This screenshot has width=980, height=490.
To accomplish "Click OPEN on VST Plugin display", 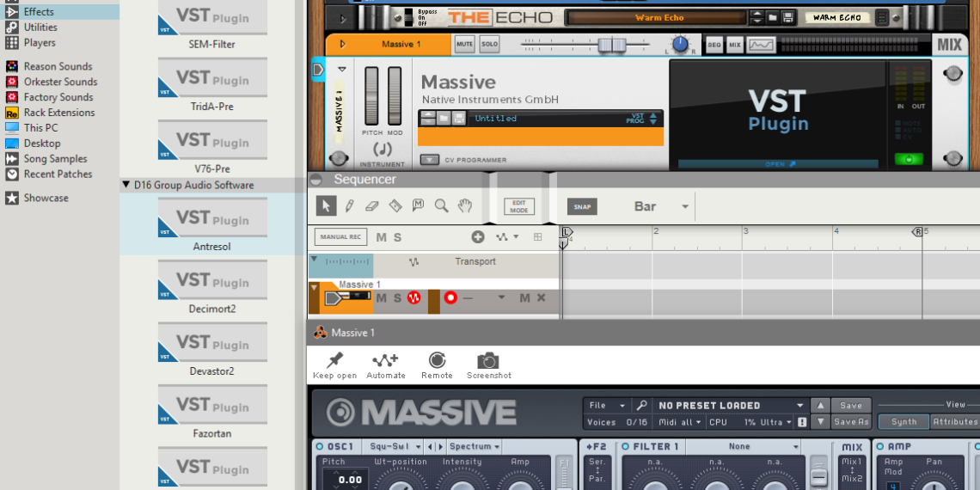I will point(780,163).
